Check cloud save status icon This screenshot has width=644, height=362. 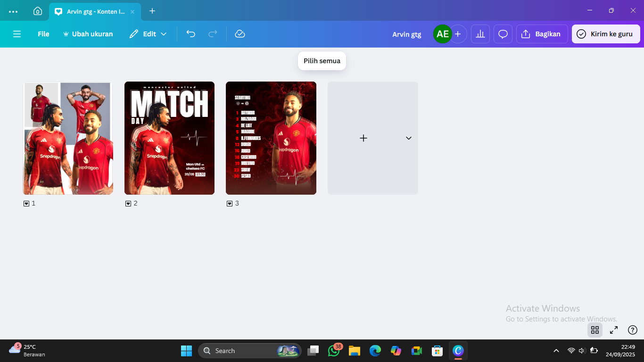point(240,34)
